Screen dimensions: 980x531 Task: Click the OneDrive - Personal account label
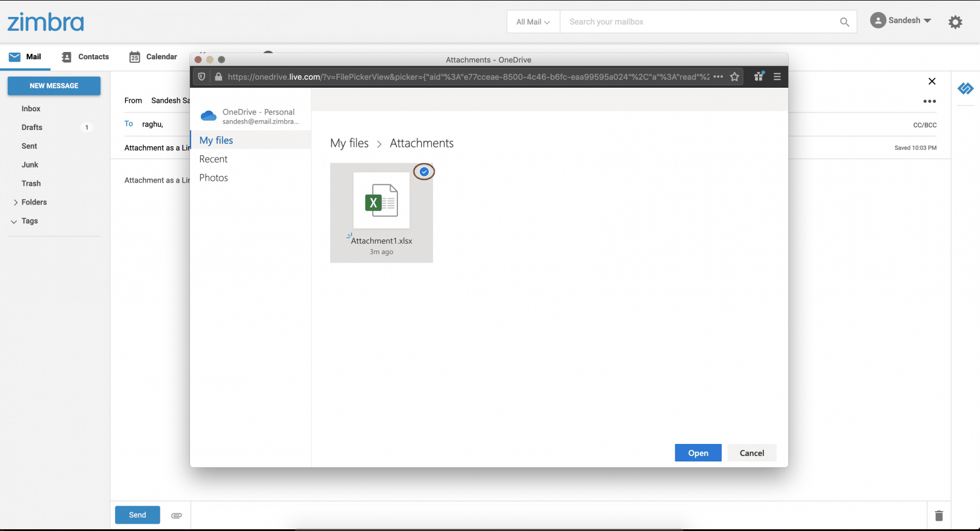[x=258, y=112]
